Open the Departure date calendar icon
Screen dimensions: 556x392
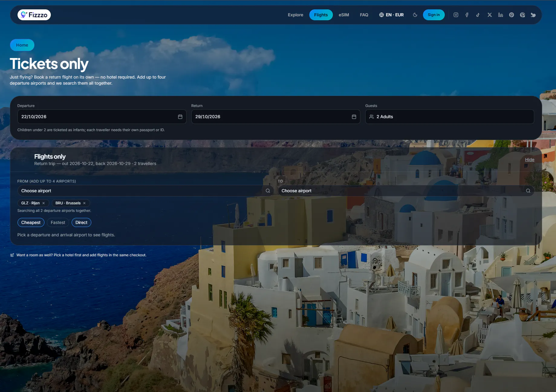180,117
